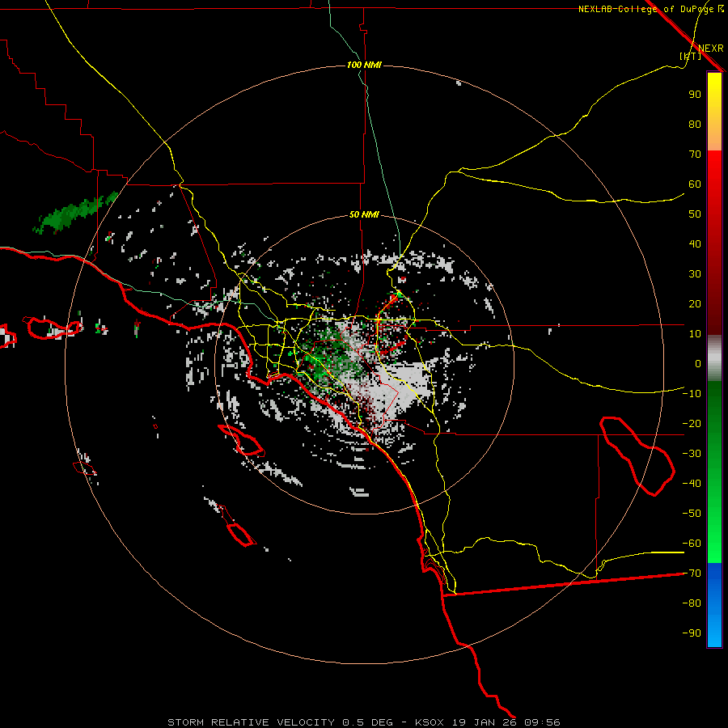This screenshot has height=728, width=728.
Task: Select the 40 value on velocity scale
Action: click(695, 243)
